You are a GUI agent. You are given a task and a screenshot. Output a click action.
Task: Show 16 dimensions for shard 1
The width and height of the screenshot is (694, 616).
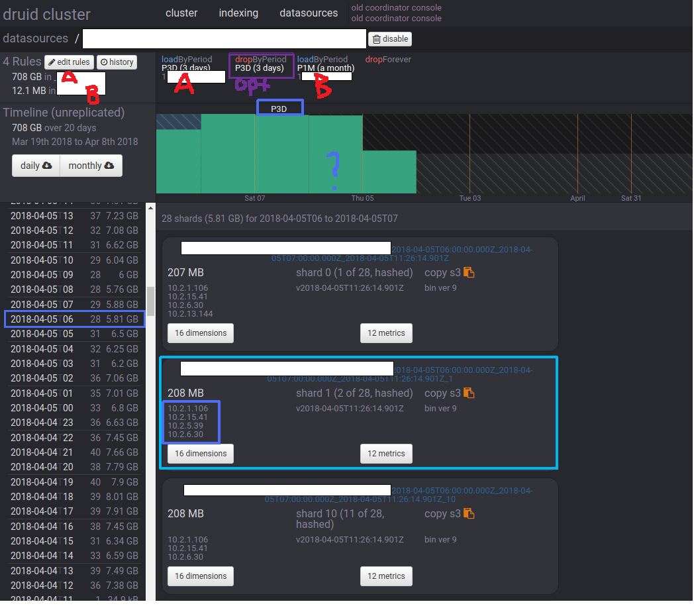201,454
